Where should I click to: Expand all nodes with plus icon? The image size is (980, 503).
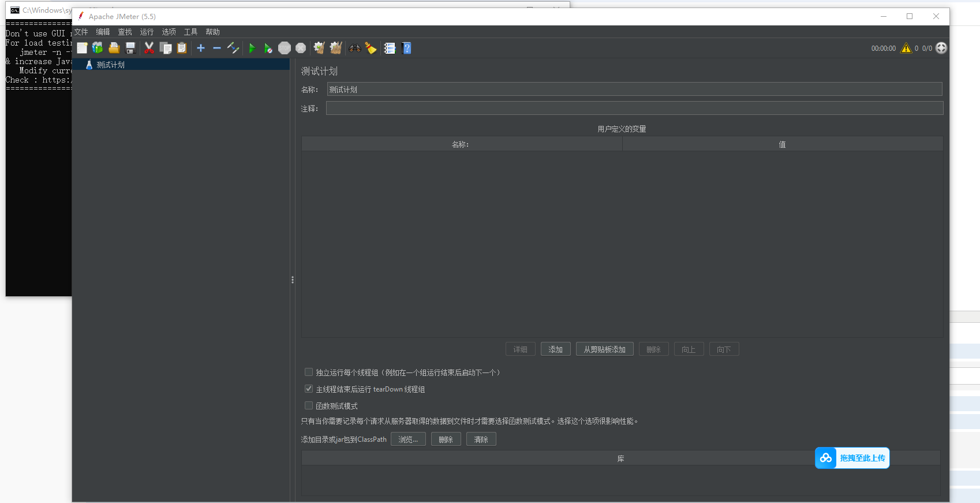201,48
